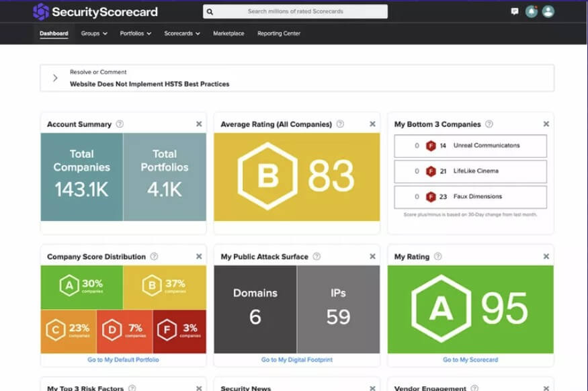Click the search magnifier icon
The height and width of the screenshot is (391, 588).
[210, 11]
